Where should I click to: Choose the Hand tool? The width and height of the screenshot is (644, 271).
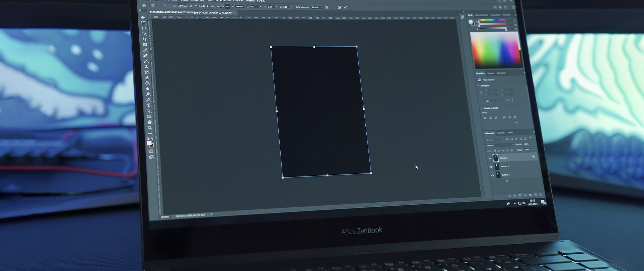point(149,122)
